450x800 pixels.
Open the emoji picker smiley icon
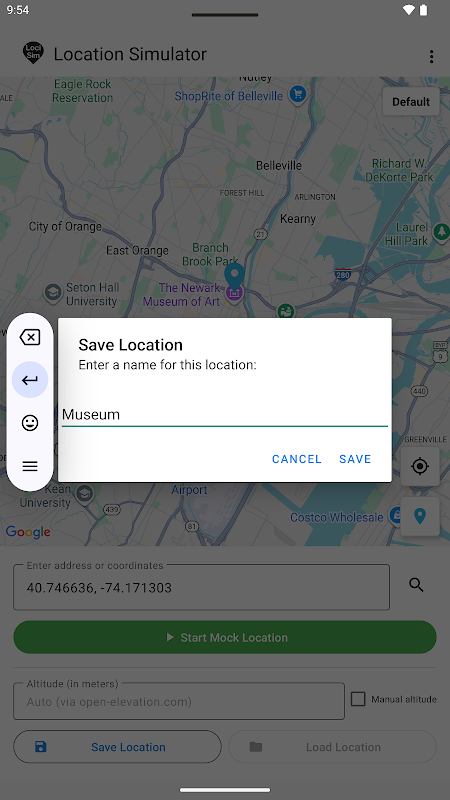pyautogui.click(x=30, y=423)
